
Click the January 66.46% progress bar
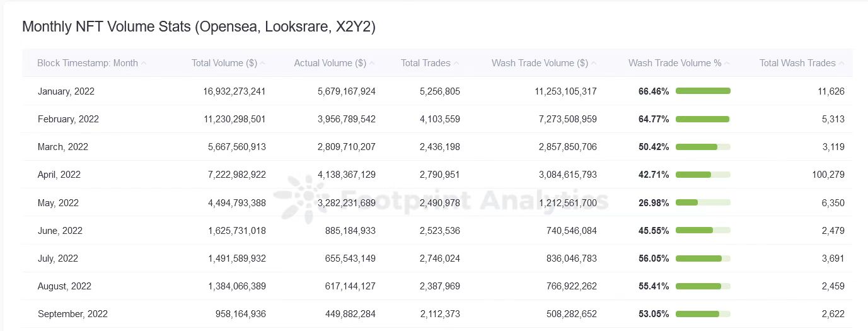pos(703,91)
